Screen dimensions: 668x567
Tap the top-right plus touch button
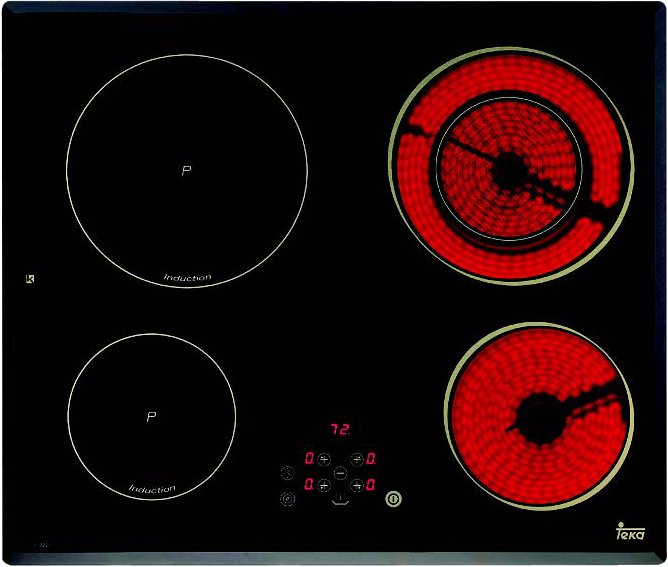pyautogui.click(x=357, y=459)
